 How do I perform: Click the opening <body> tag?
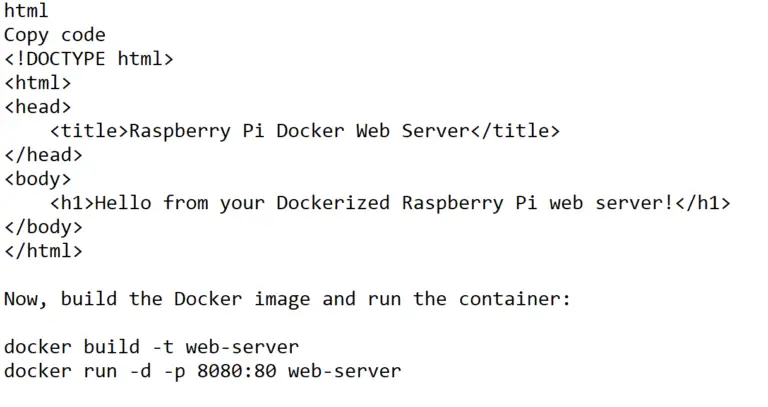38,179
